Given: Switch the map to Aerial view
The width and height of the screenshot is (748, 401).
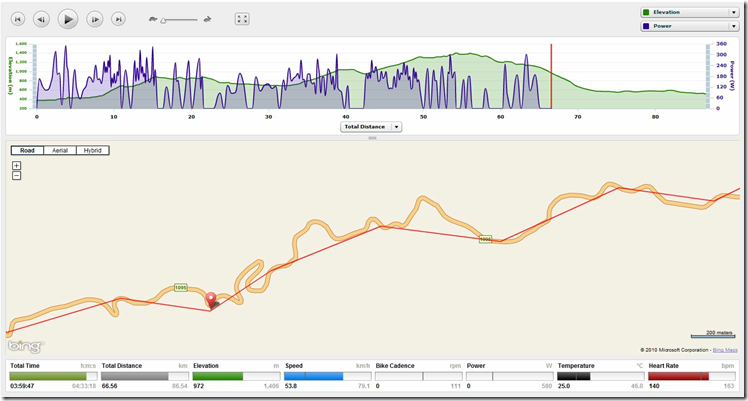Looking at the screenshot, I should pos(60,151).
